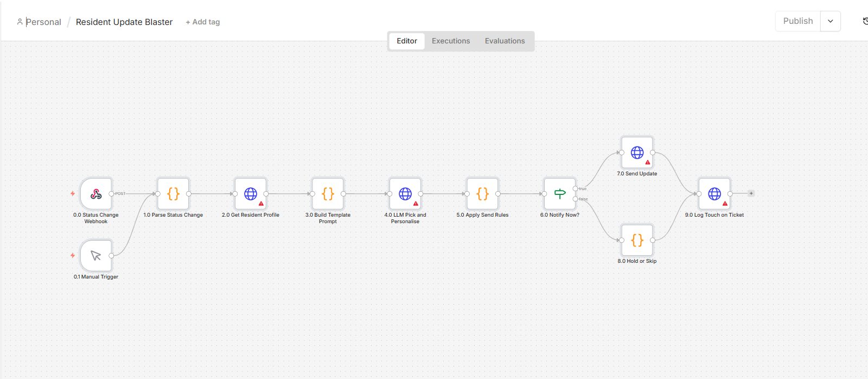Click the plus connector after Log Touch node
This screenshot has width=868, height=379.
coord(751,193)
